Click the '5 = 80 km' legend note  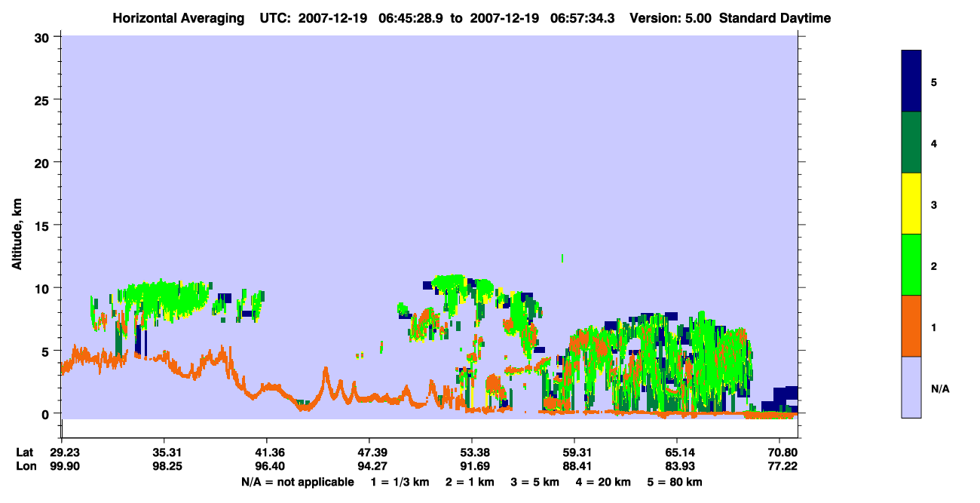pos(674,482)
